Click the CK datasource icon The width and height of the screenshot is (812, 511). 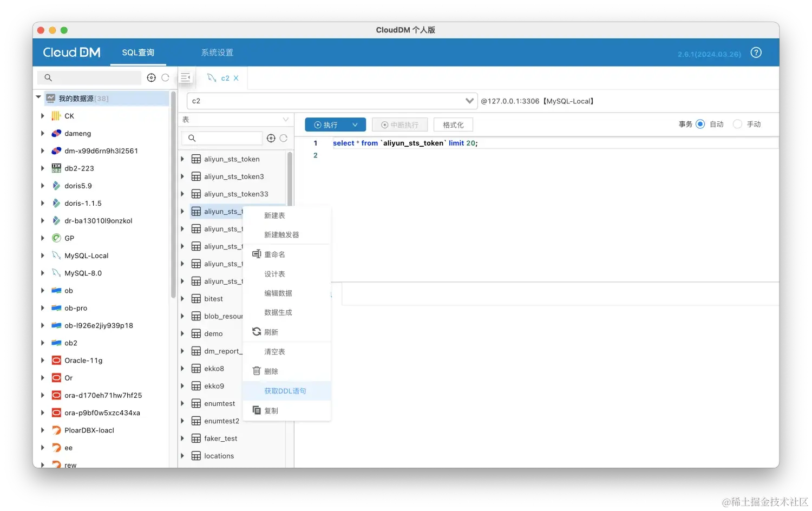[x=56, y=116]
